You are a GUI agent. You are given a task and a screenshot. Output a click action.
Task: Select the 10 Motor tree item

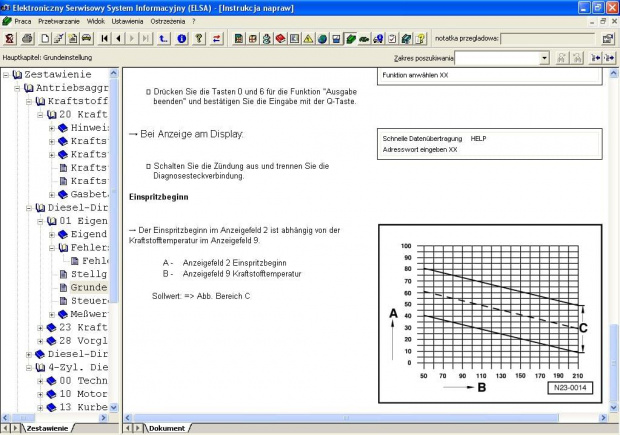[83, 394]
